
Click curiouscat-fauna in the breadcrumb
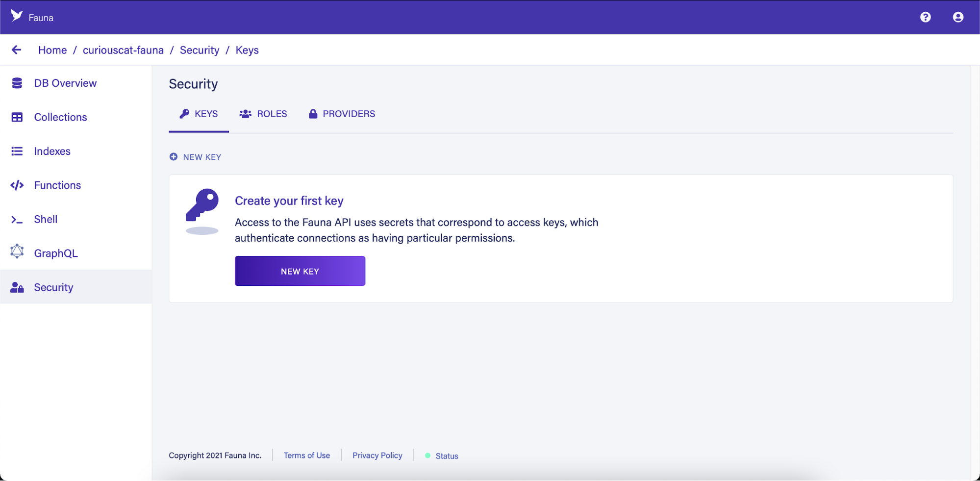[123, 50]
